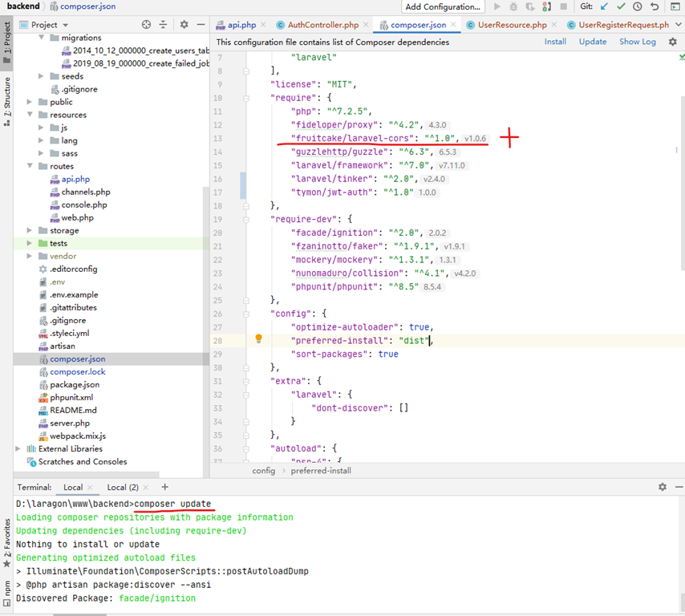Click the locate-file target icon in Project panel
Viewport: 685px width, 616px height.
point(146,25)
